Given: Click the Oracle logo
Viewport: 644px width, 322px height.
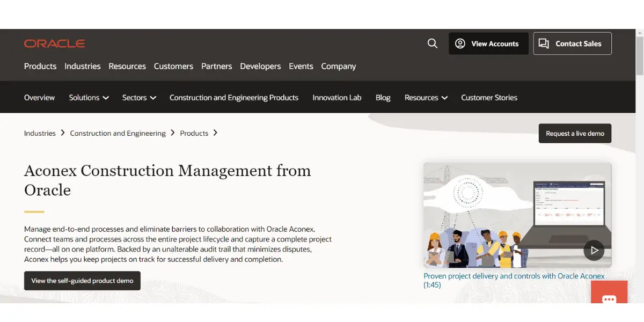Looking at the screenshot, I should tap(55, 43).
